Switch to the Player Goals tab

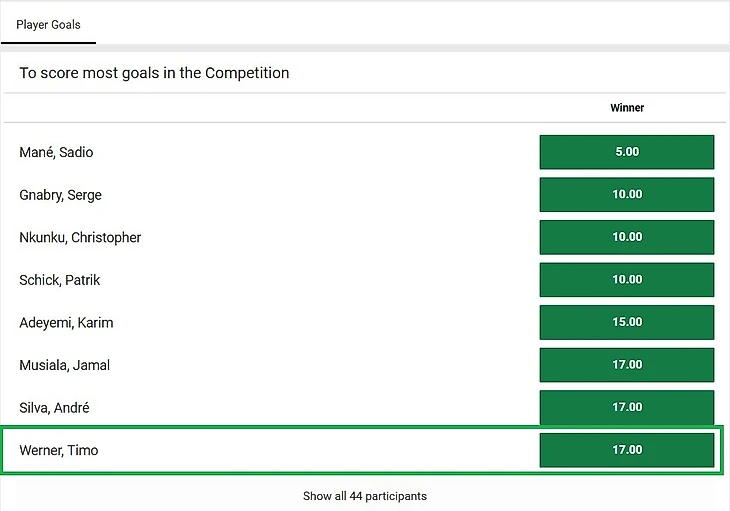click(x=48, y=24)
